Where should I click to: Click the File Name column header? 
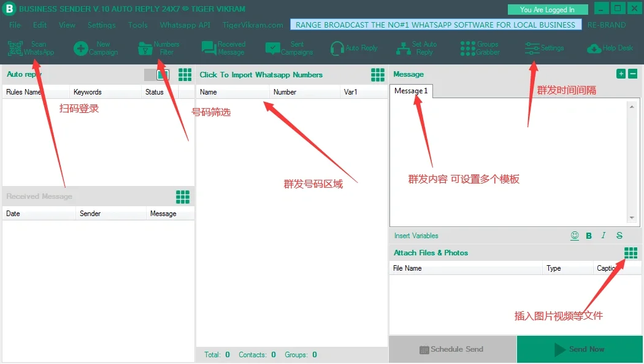tap(466, 268)
